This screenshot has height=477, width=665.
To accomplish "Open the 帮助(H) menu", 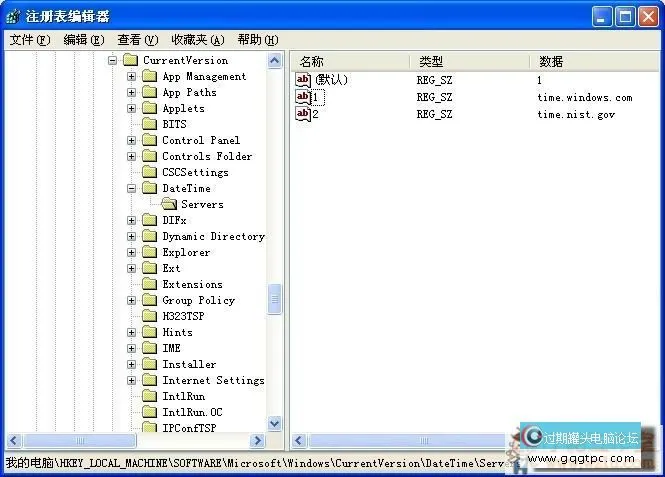I will pyautogui.click(x=258, y=40).
